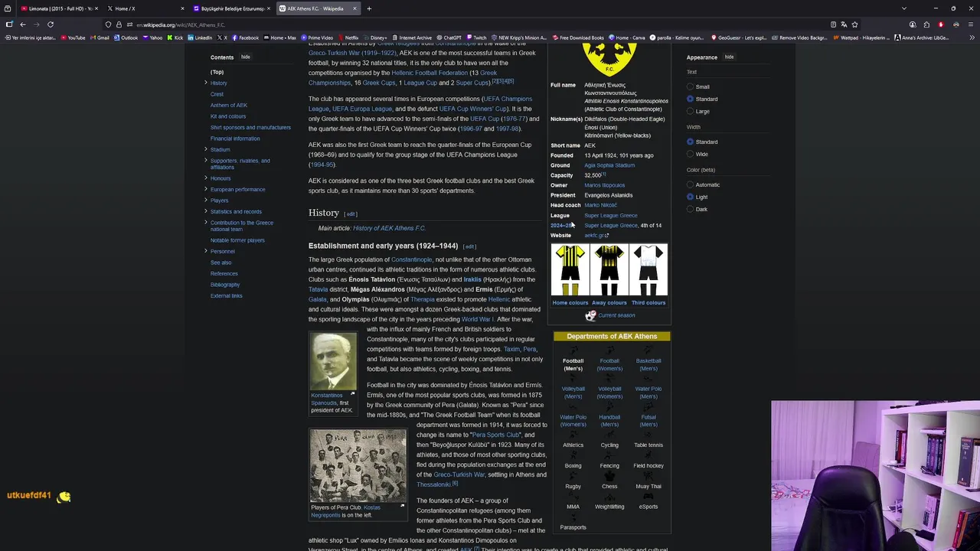This screenshot has height=551, width=980.
Task: Hide the Contents sidebar
Action: (245, 57)
